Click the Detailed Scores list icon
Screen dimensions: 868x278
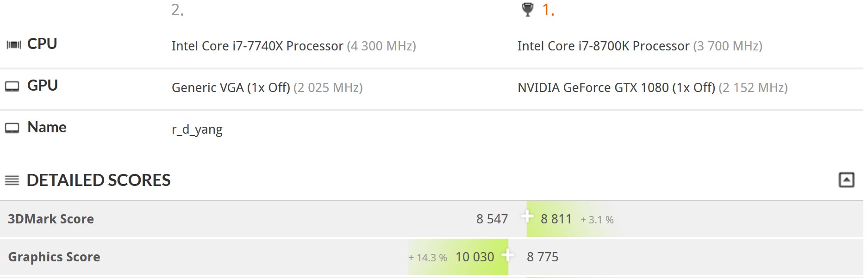pyautogui.click(x=12, y=180)
